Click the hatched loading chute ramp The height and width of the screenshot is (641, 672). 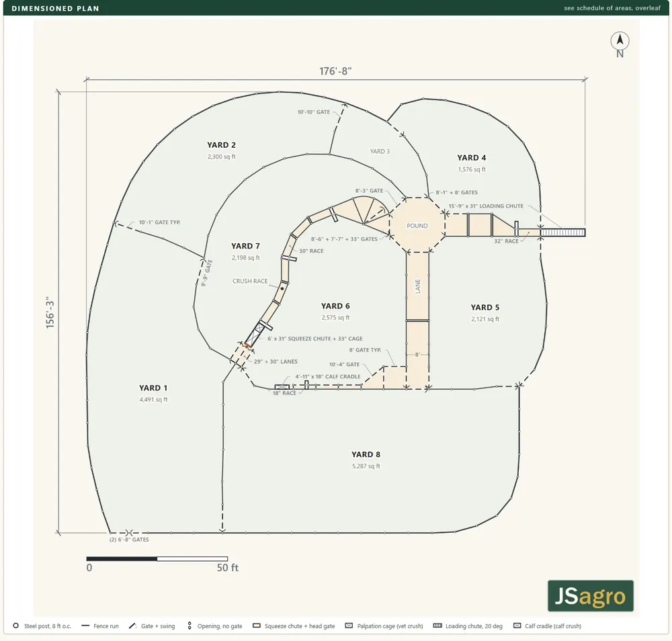(562, 232)
